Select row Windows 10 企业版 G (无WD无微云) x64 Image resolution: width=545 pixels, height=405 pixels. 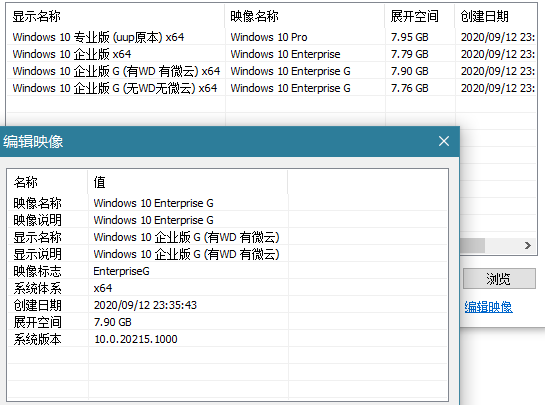pos(271,88)
